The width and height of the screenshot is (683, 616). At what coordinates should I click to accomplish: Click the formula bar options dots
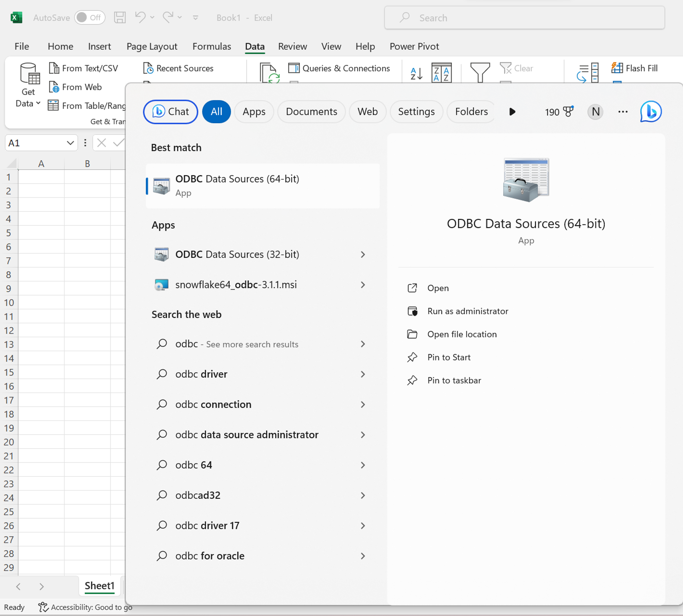point(85,143)
